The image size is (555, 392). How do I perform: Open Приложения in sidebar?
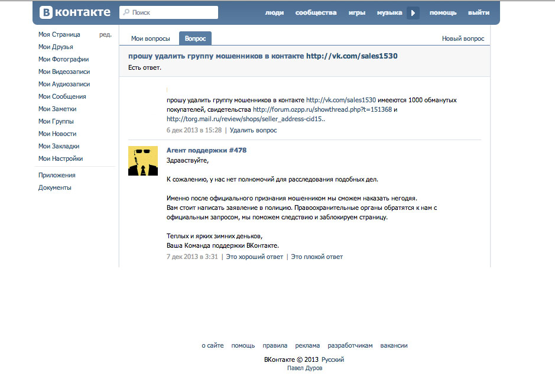tap(57, 175)
